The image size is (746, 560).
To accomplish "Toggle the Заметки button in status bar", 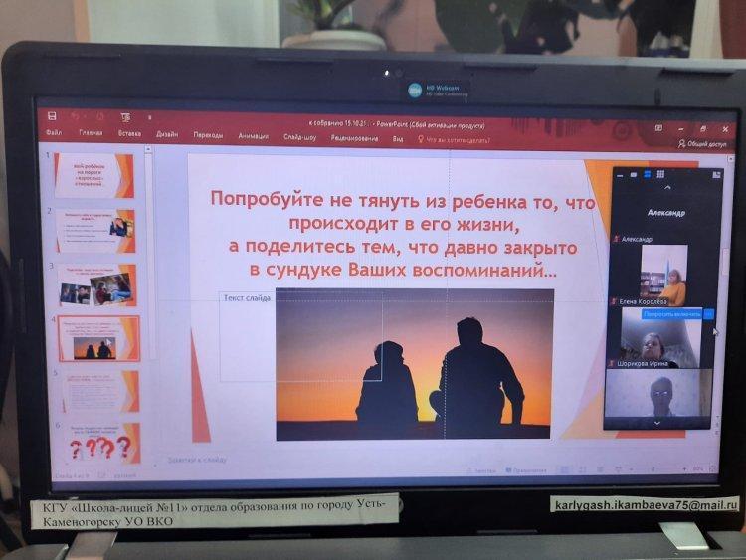I will (x=481, y=470).
